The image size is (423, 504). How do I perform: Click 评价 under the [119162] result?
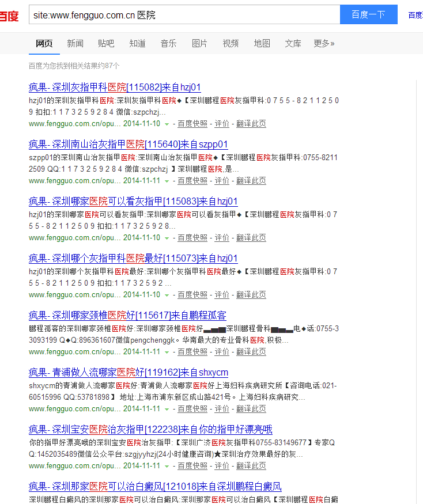pos(222,408)
